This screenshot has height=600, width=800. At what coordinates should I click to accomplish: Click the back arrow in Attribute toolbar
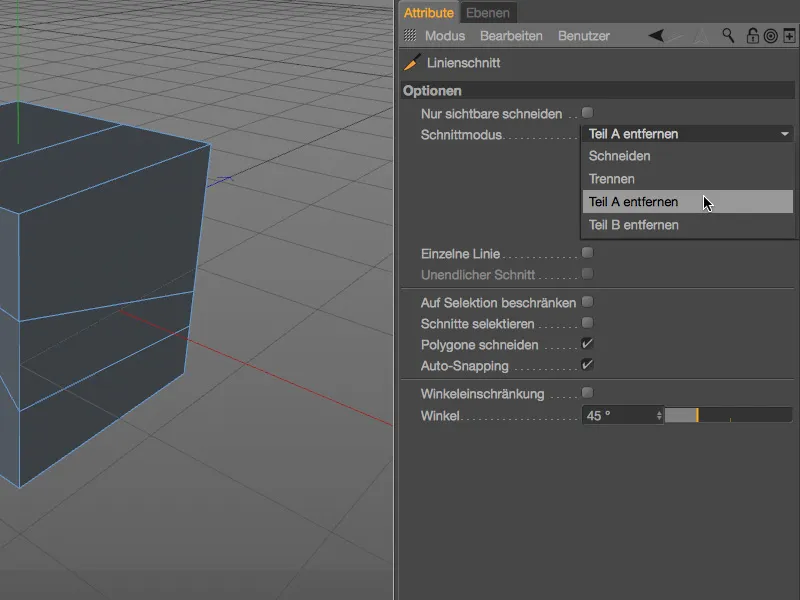(x=656, y=36)
